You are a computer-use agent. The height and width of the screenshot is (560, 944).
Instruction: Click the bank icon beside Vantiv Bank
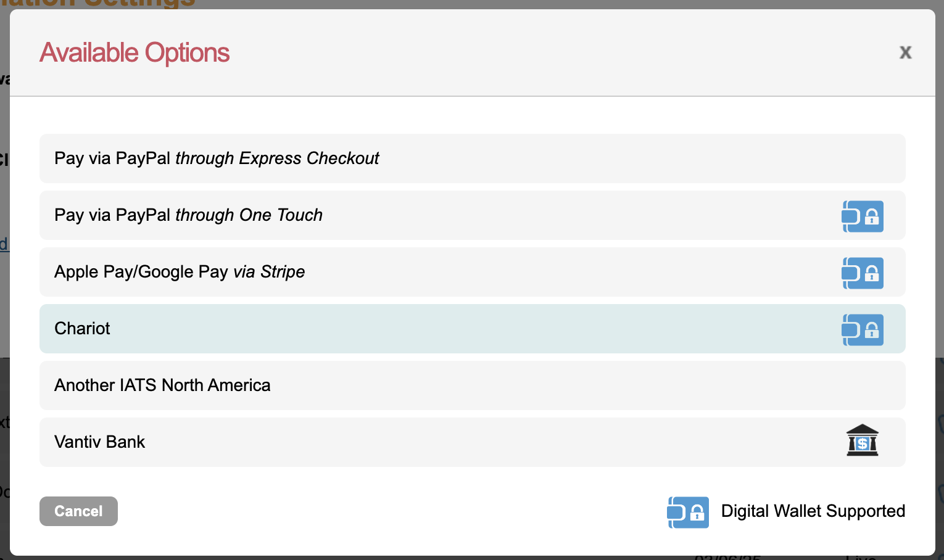pyautogui.click(x=862, y=440)
